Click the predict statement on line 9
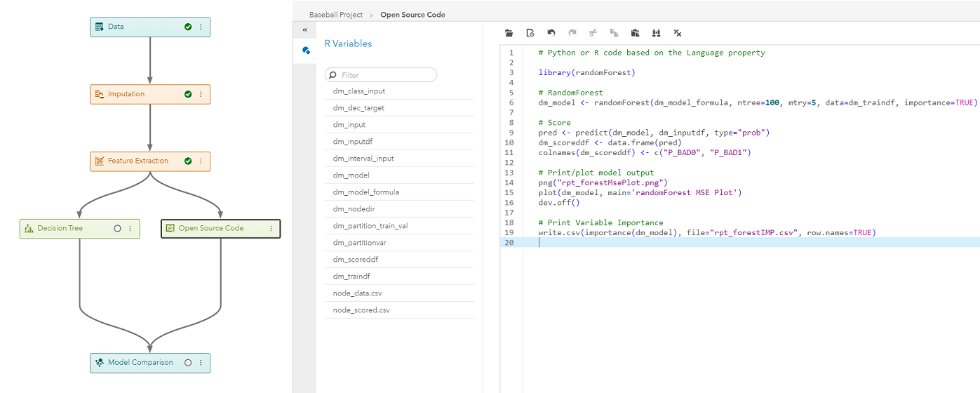980x393 pixels. pyautogui.click(x=654, y=133)
